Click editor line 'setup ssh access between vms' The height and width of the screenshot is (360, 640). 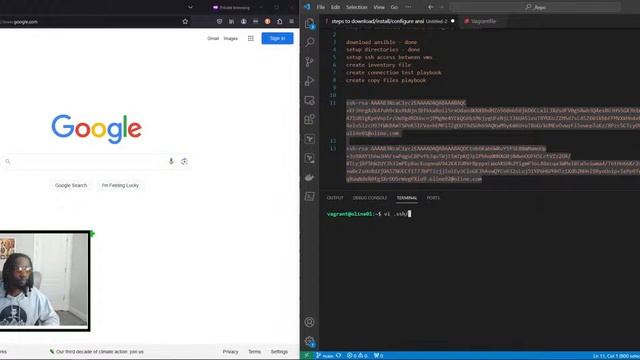pyautogui.click(x=389, y=58)
